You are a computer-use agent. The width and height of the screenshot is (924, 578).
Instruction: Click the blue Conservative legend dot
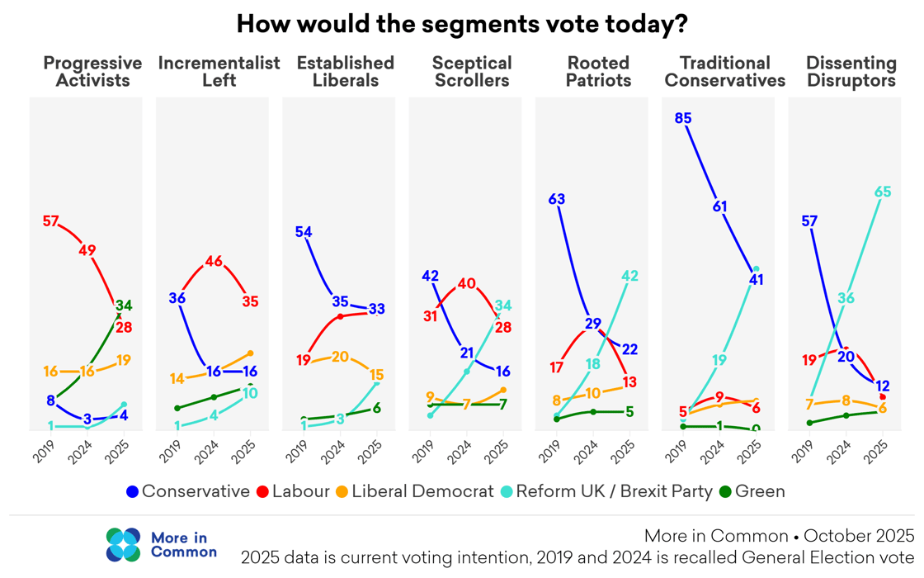132,491
